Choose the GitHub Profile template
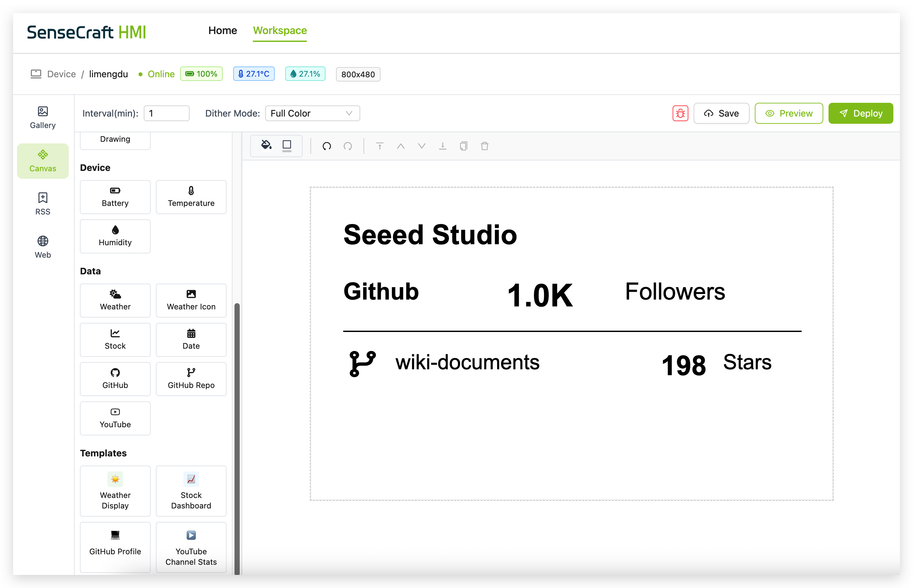913x588 pixels. click(115, 547)
